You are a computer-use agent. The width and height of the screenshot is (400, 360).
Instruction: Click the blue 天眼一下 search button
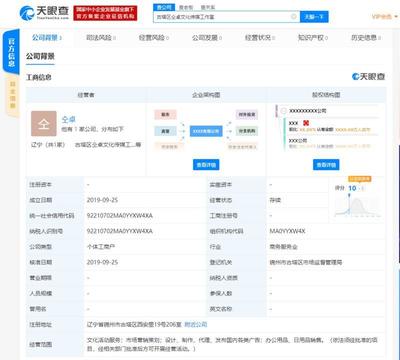pos(314,17)
